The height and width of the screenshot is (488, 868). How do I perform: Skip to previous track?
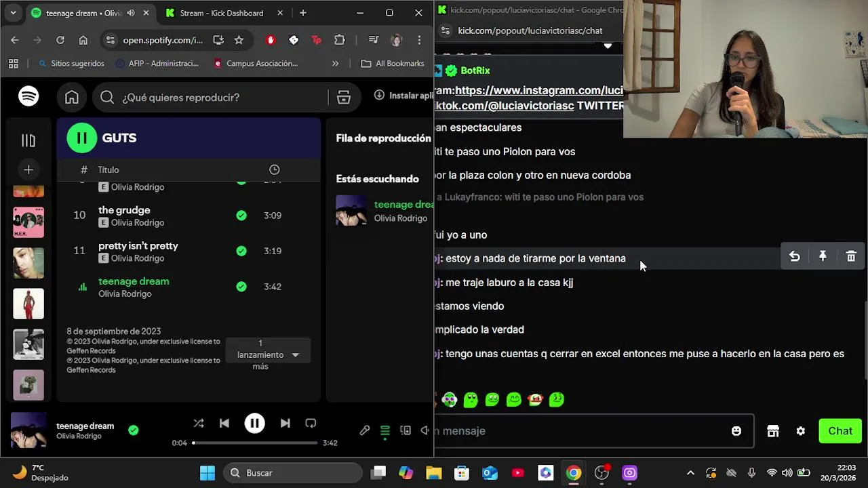(224, 423)
